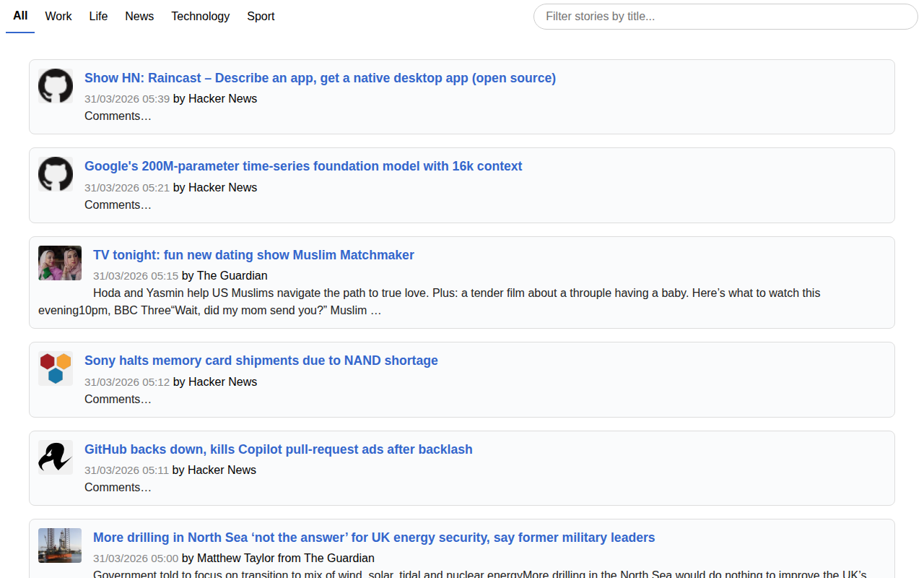Open the North Sea oil rig thumbnail
This screenshot has width=924, height=578.
[60, 545]
